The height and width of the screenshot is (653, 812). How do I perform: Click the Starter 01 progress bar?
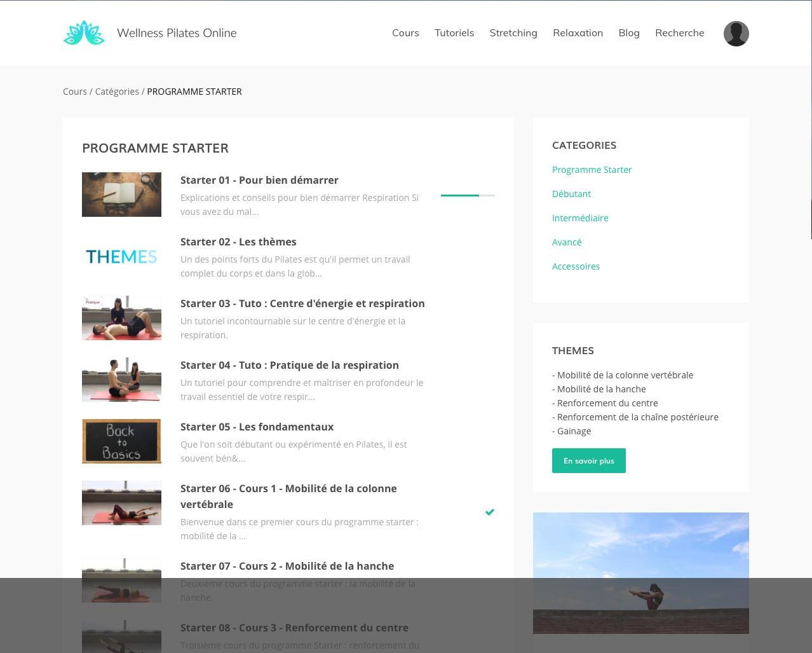(x=468, y=195)
